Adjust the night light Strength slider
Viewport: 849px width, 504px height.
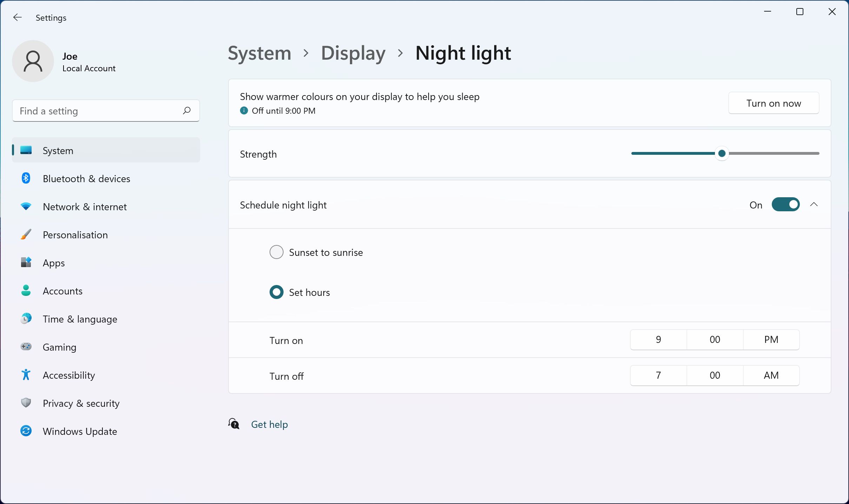pyautogui.click(x=722, y=153)
